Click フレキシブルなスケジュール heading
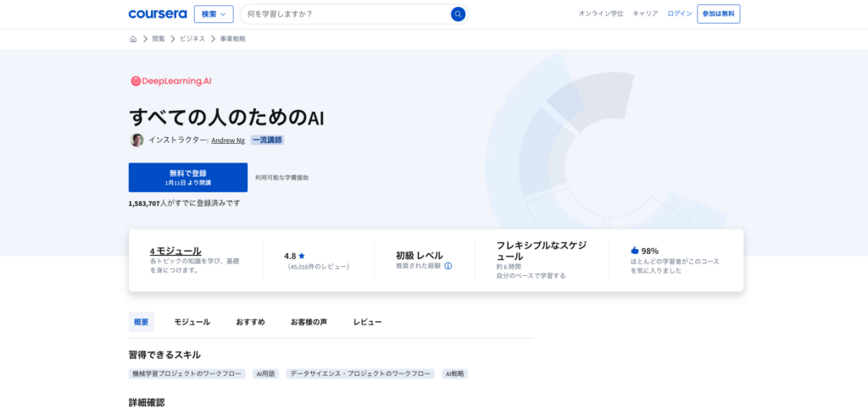868x415 pixels. tap(542, 251)
